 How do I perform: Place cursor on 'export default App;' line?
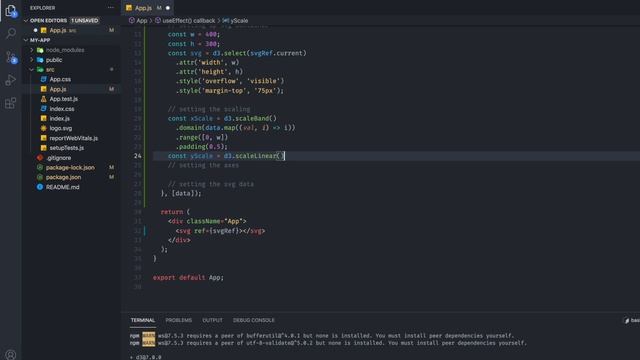[188, 278]
